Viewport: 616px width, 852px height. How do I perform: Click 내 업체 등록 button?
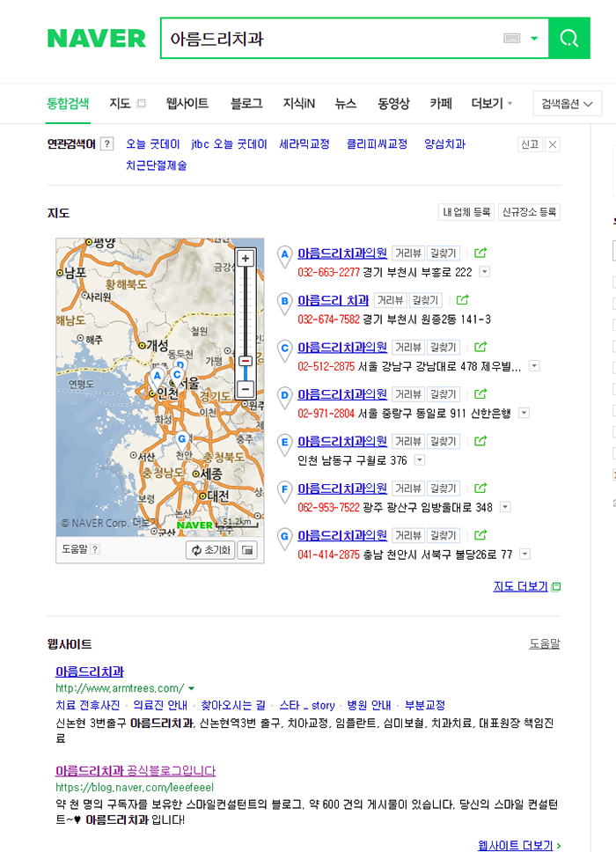pyautogui.click(x=466, y=212)
